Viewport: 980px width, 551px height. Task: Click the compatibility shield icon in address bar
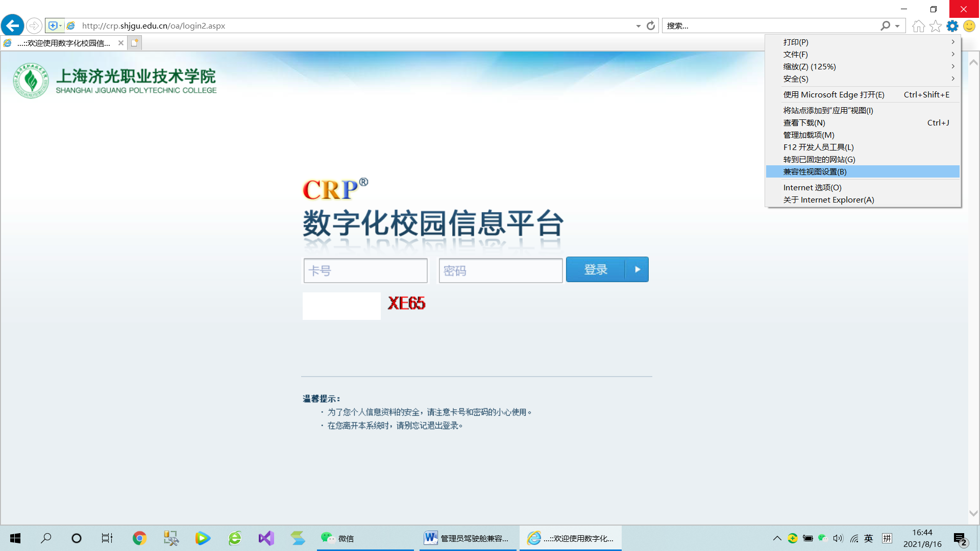coord(54,26)
